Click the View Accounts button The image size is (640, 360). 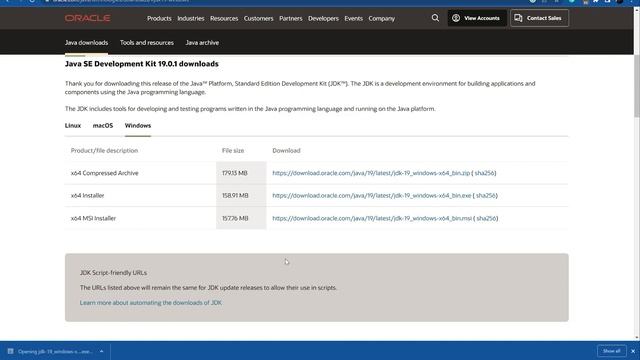click(x=476, y=18)
